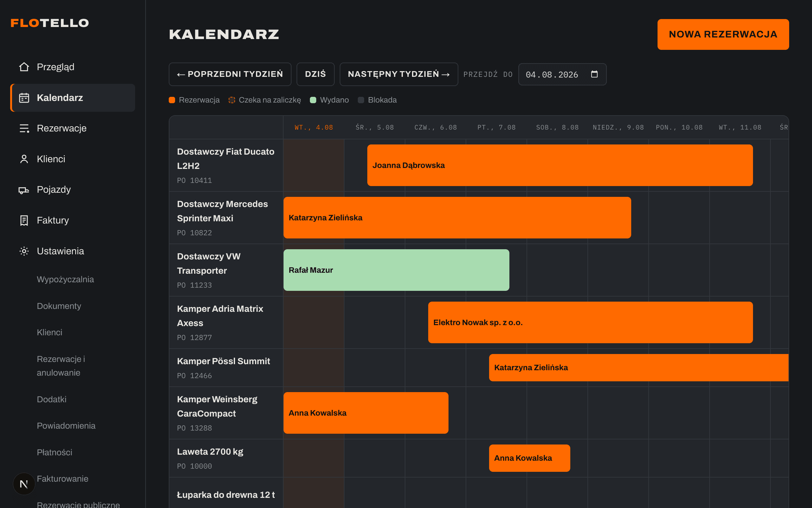This screenshot has width=812, height=508.
Task: Click the Flotello logo
Action: point(50,23)
